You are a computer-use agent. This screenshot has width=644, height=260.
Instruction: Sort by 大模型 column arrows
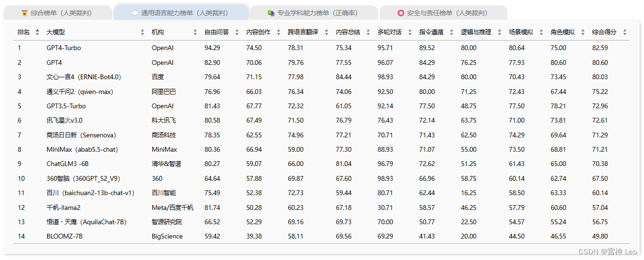pyautogui.click(x=142, y=32)
